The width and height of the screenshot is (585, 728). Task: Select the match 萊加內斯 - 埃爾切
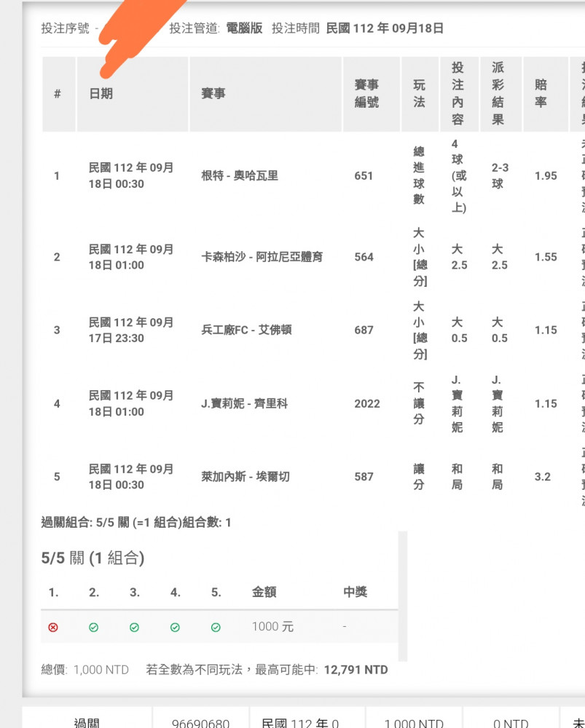click(x=246, y=477)
